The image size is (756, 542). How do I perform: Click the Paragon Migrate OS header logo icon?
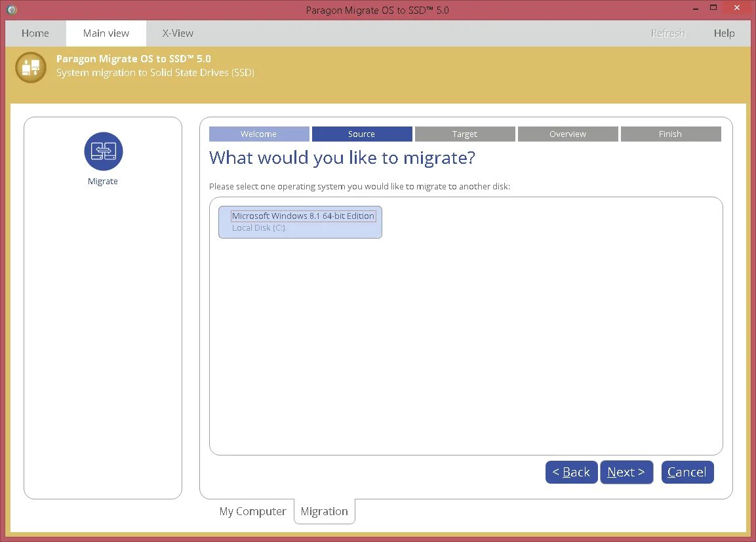pos(31,68)
